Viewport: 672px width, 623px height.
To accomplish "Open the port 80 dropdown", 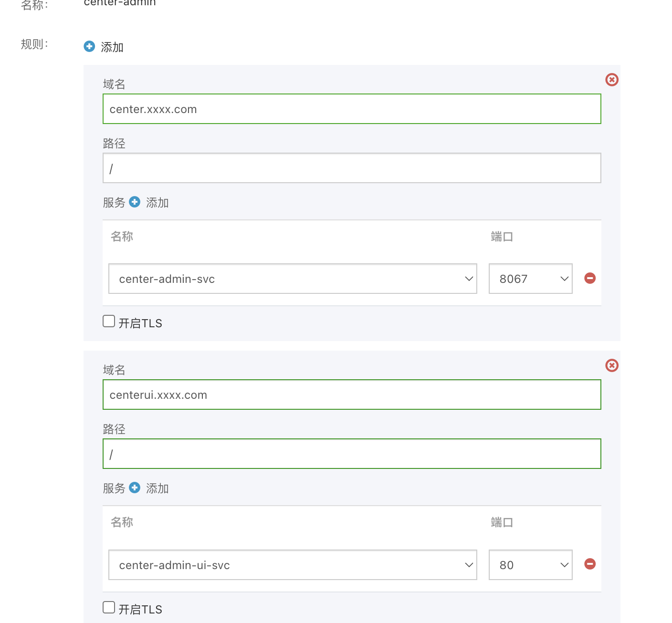I will click(530, 565).
